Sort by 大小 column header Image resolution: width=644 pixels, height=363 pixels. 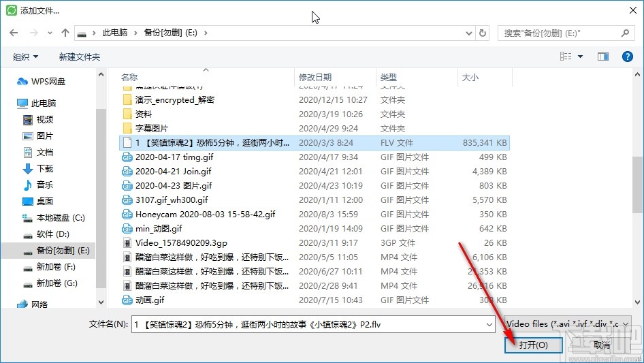[470, 77]
